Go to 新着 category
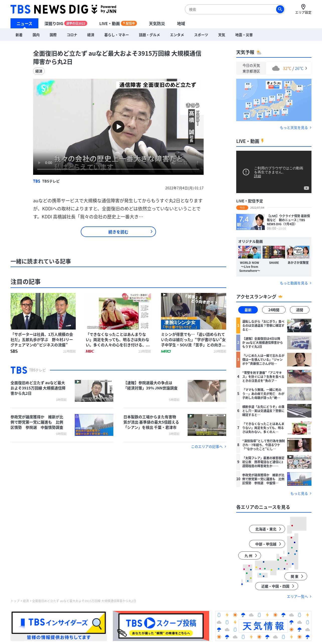The width and height of the screenshot is (322, 644). [19, 35]
